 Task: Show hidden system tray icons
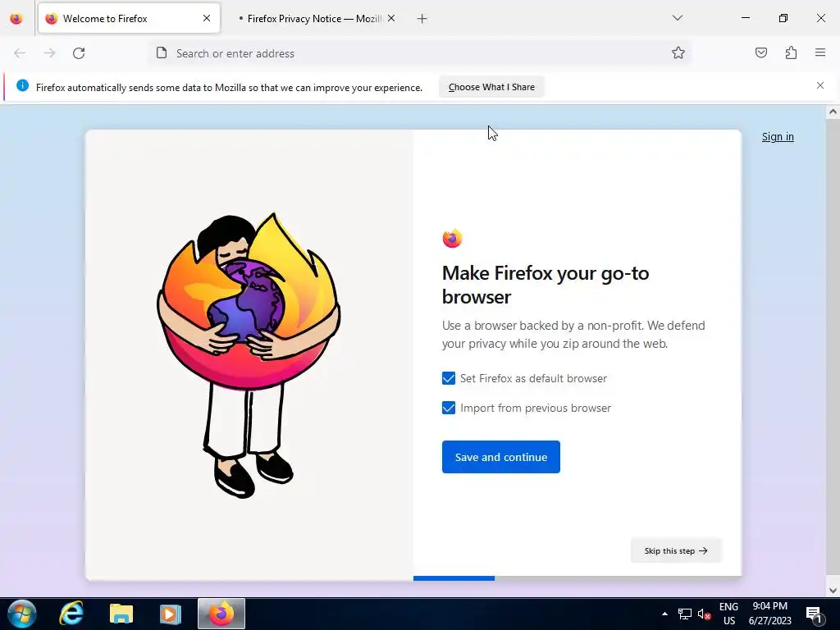click(664, 614)
